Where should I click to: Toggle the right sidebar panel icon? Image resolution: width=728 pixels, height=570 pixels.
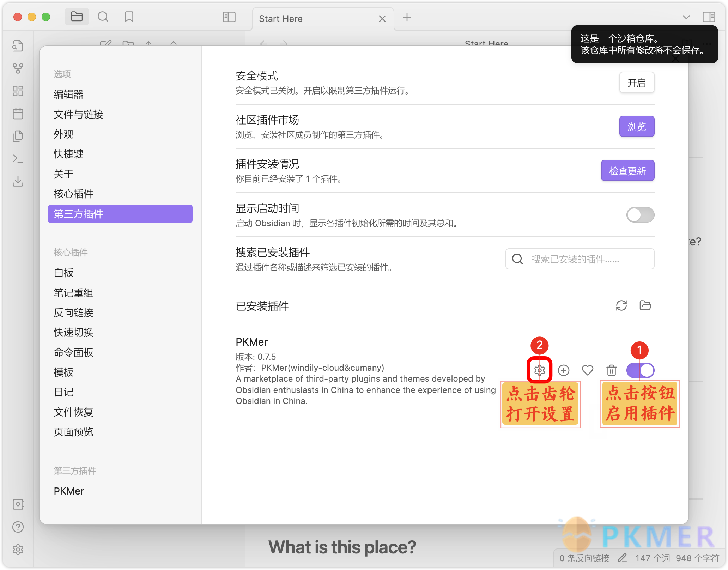pyautogui.click(x=709, y=17)
